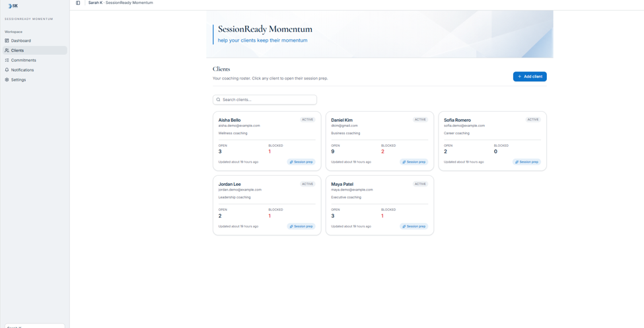The height and width of the screenshot is (328, 644).
Task: Open the Settings gear item
Action: [34, 80]
